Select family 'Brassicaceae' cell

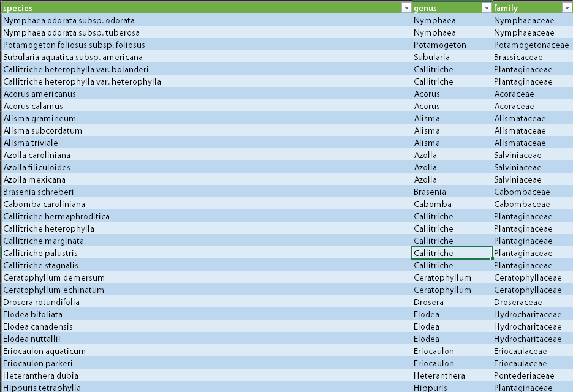coord(533,57)
